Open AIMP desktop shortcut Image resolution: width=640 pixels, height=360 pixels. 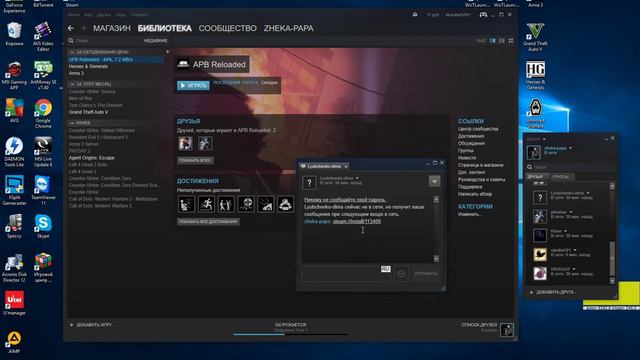14,342
